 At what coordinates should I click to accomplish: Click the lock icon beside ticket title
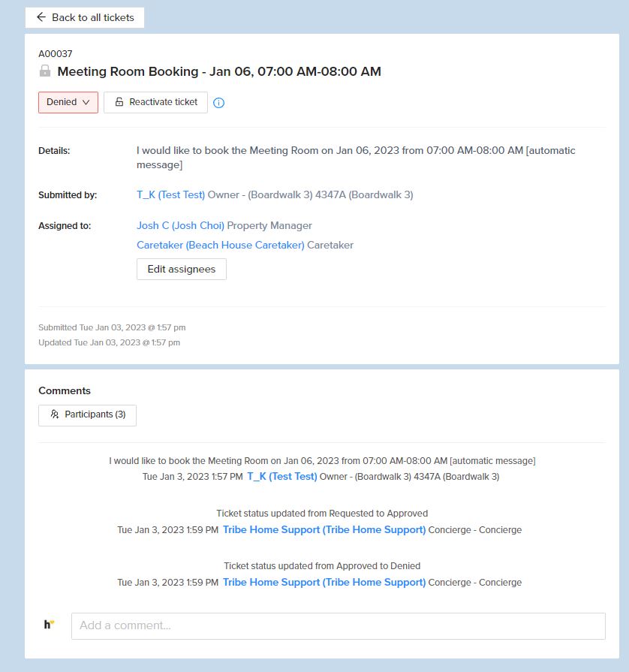45,71
